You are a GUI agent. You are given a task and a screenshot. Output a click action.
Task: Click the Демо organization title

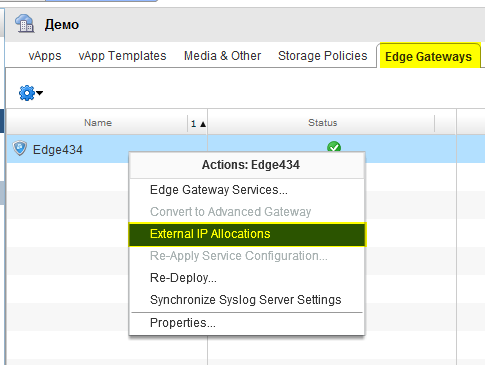62,25
